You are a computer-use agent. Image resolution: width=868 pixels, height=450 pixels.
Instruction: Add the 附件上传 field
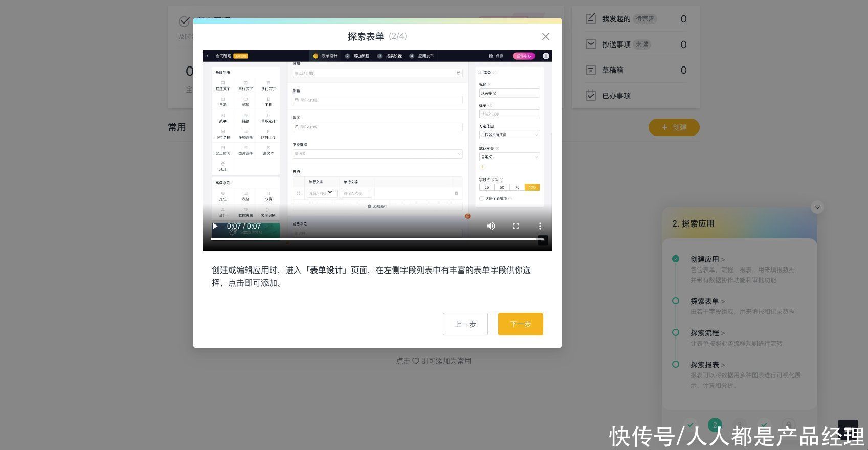click(x=269, y=134)
